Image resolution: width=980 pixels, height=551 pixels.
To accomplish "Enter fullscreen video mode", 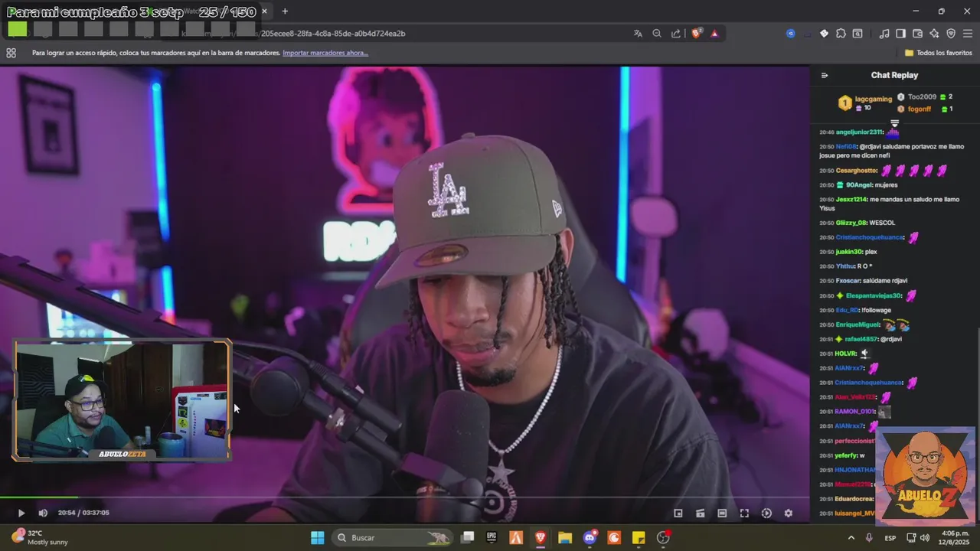I will click(744, 514).
